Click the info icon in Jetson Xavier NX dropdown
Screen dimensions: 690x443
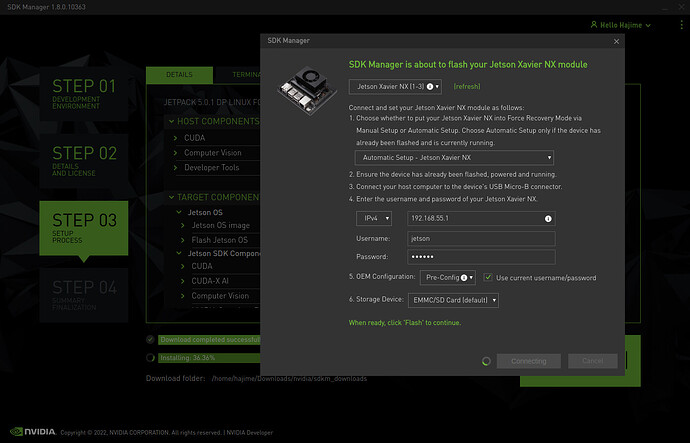coord(430,87)
